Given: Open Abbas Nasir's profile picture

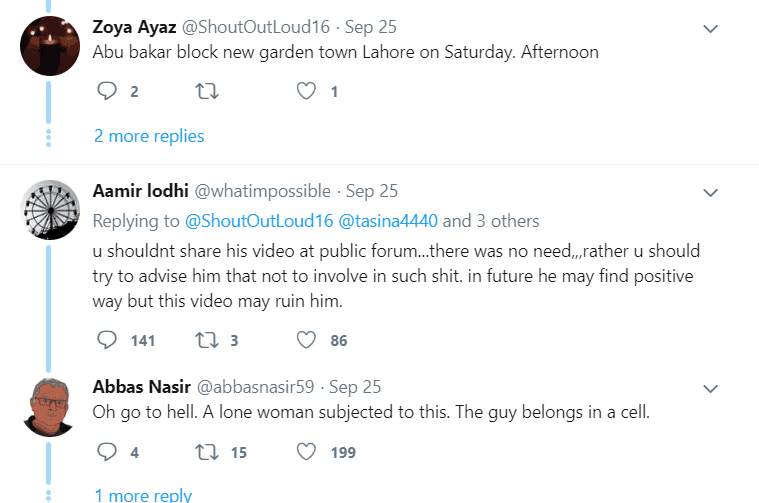Looking at the screenshot, I should (50, 407).
